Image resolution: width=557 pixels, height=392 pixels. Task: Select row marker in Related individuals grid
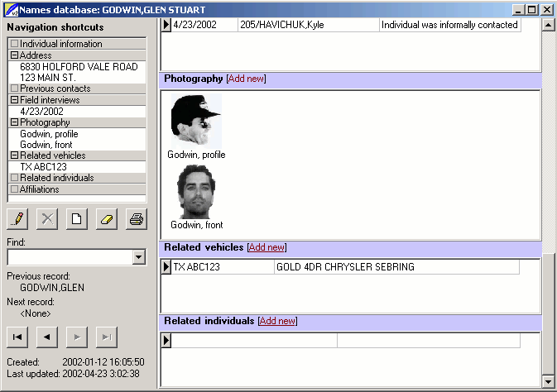(x=166, y=341)
